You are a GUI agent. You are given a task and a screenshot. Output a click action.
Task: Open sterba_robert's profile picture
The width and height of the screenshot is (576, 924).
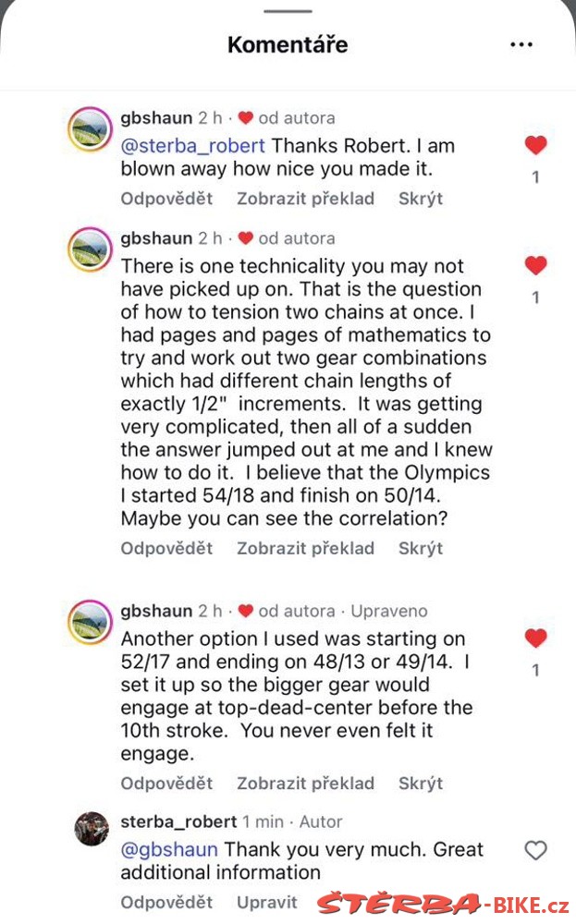tap(92, 829)
